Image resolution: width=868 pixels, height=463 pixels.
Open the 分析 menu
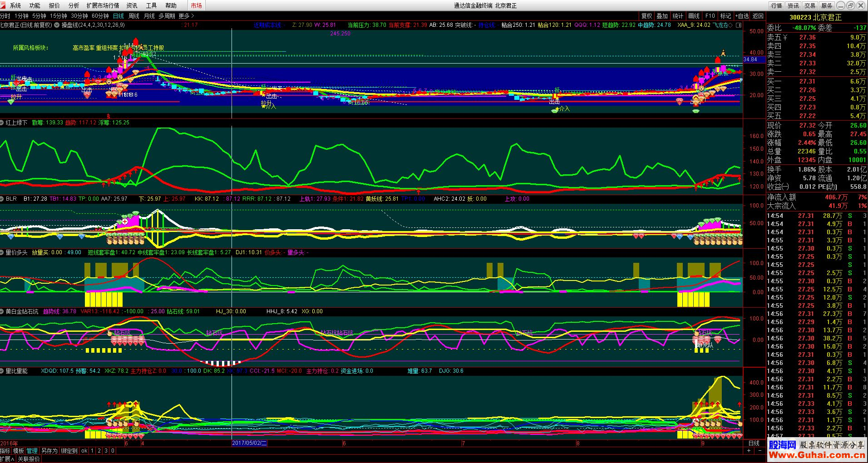tap(74, 5)
